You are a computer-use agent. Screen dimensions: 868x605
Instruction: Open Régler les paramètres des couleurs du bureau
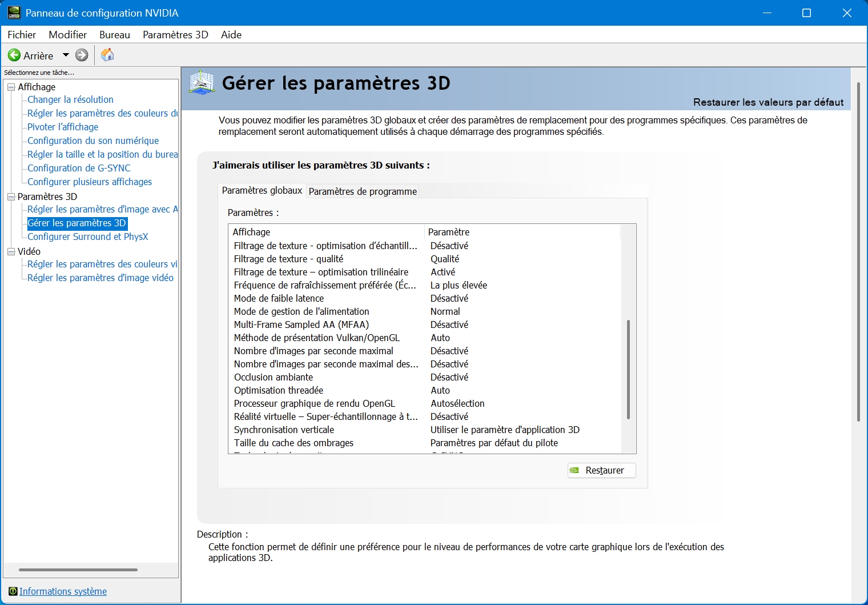click(103, 113)
